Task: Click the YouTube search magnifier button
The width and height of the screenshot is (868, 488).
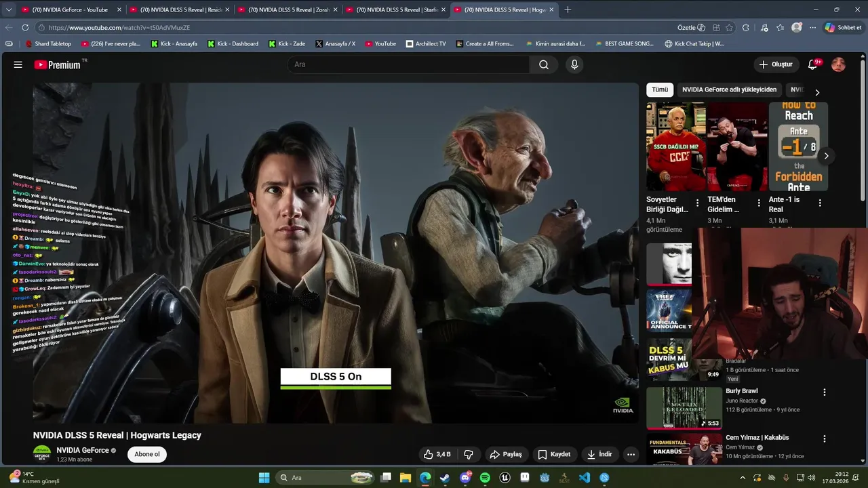Action: point(544,64)
